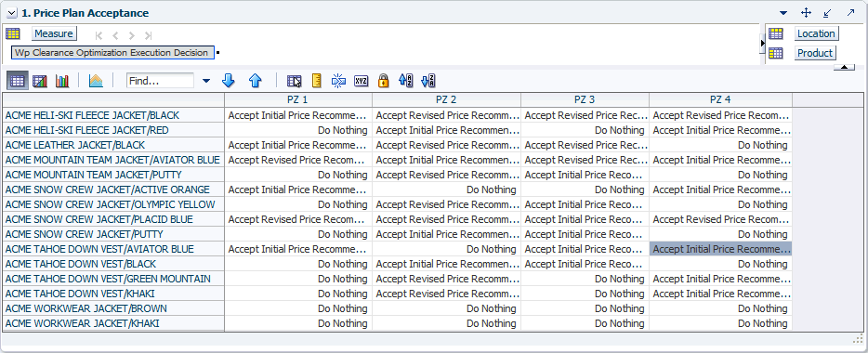Click the Find input field
Viewport: 868px width, 353px height.
(160, 81)
